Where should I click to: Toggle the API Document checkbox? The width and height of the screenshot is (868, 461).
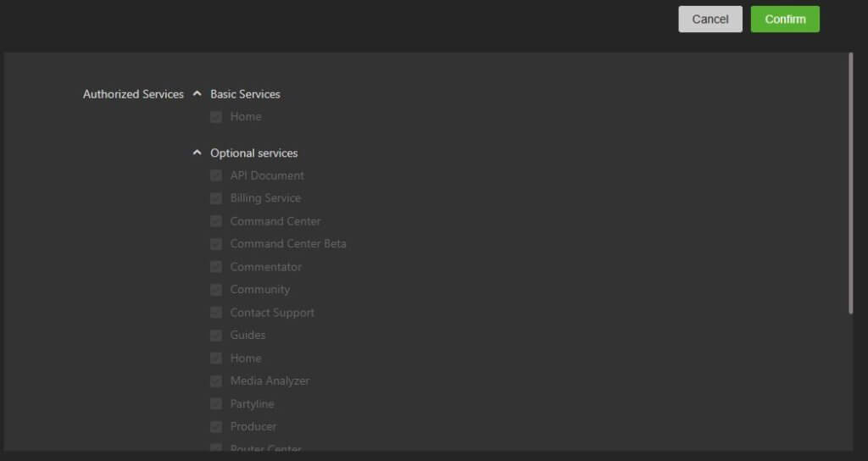tap(216, 176)
